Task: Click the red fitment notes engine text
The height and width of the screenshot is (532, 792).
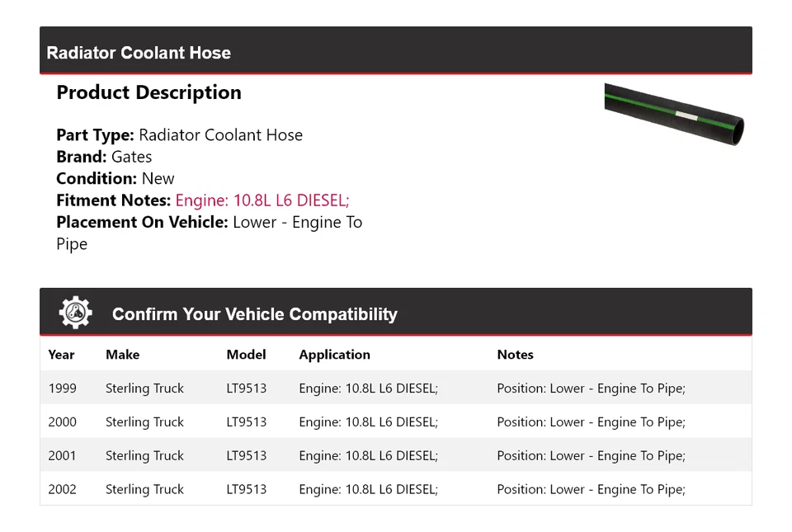Action: pyautogui.click(x=262, y=200)
